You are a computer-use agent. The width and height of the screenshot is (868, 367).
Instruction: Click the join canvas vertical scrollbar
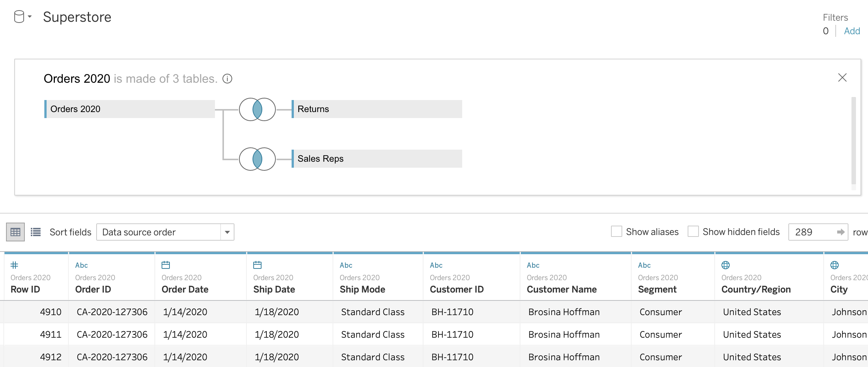[x=853, y=141]
